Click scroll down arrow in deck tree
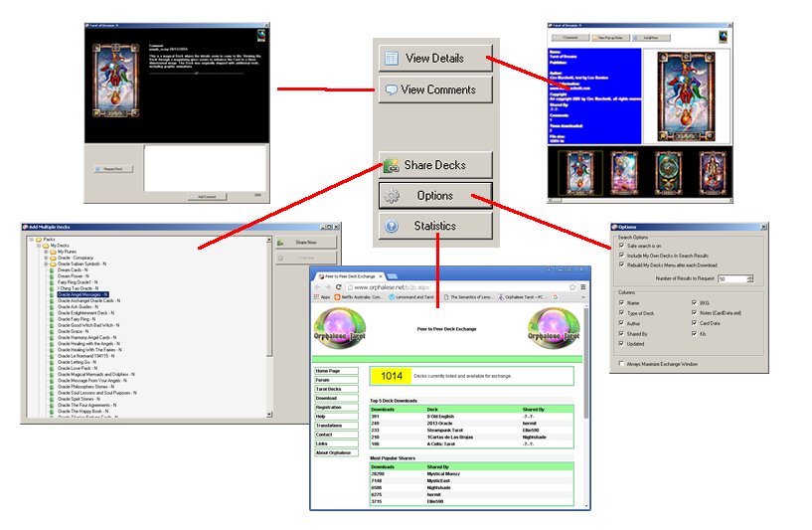This screenshot has height=530, width=812. (268, 414)
